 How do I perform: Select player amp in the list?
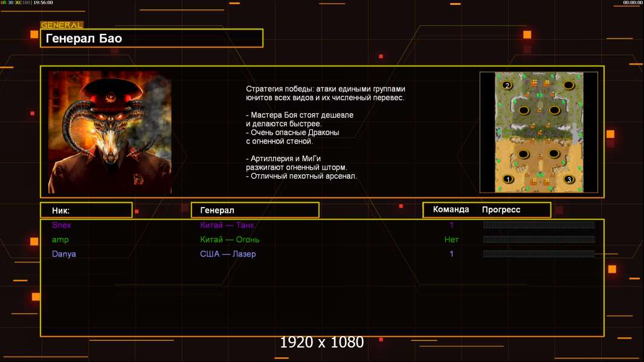pos(60,240)
